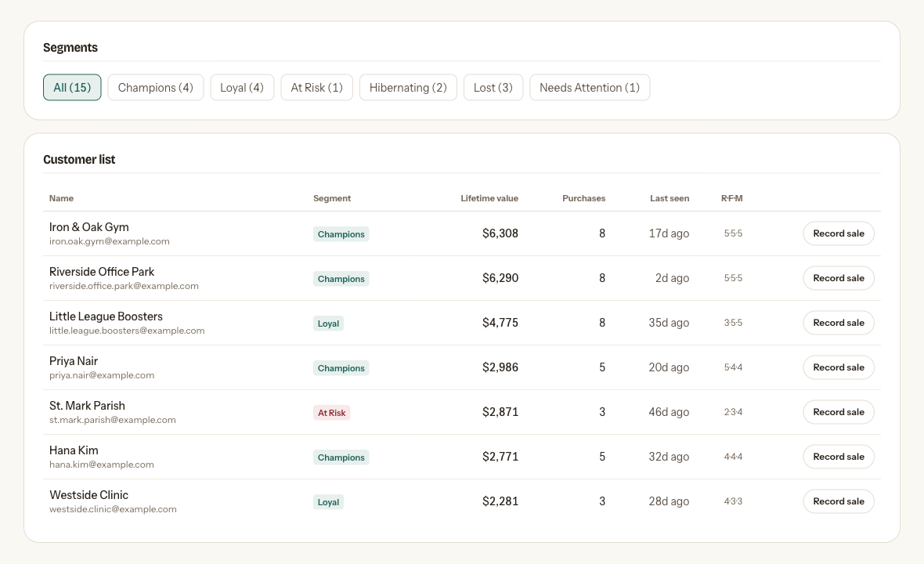The image size is (924, 564).
Task: Click st.mark.parish@example.com email
Action: click(x=113, y=420)
